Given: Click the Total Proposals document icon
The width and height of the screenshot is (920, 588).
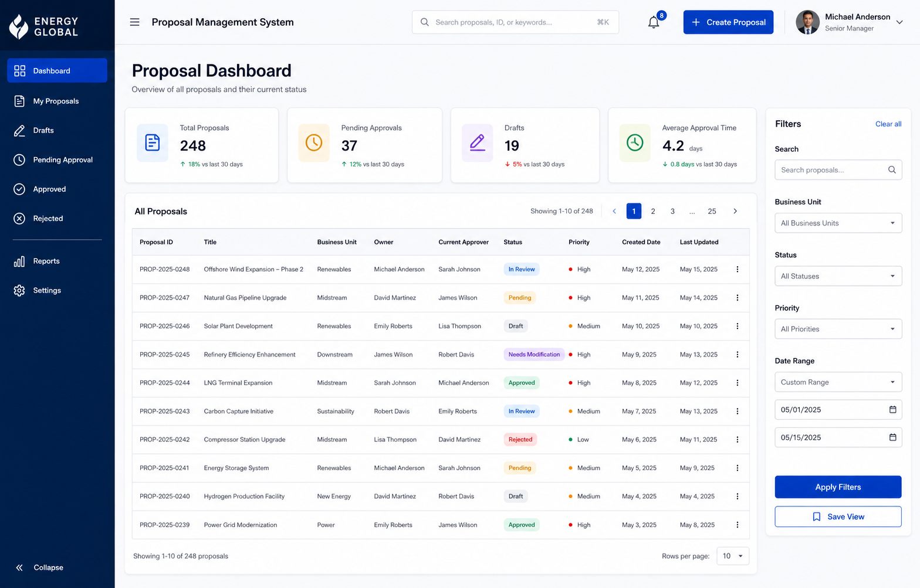Looking at the screenshot, I should (153, 142).
